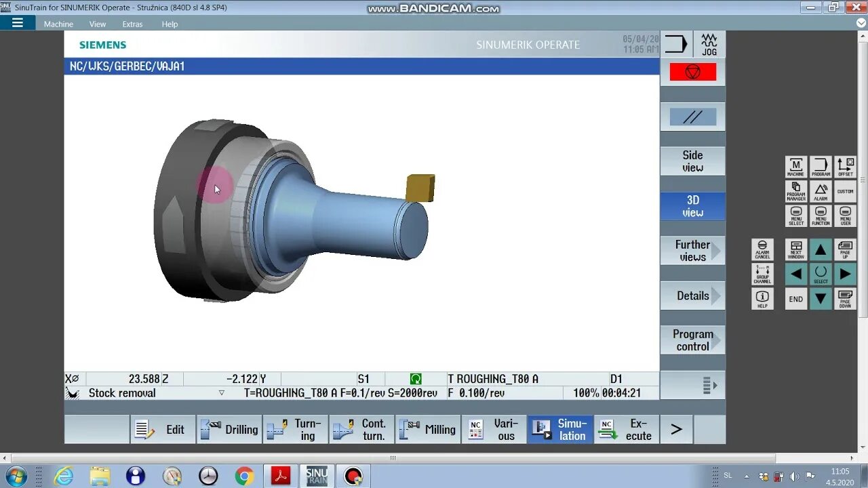Image resolution: width=868 pixels, height=488 pixels.
Task: Click the cursor left arrow key
Action: [796, 274]
